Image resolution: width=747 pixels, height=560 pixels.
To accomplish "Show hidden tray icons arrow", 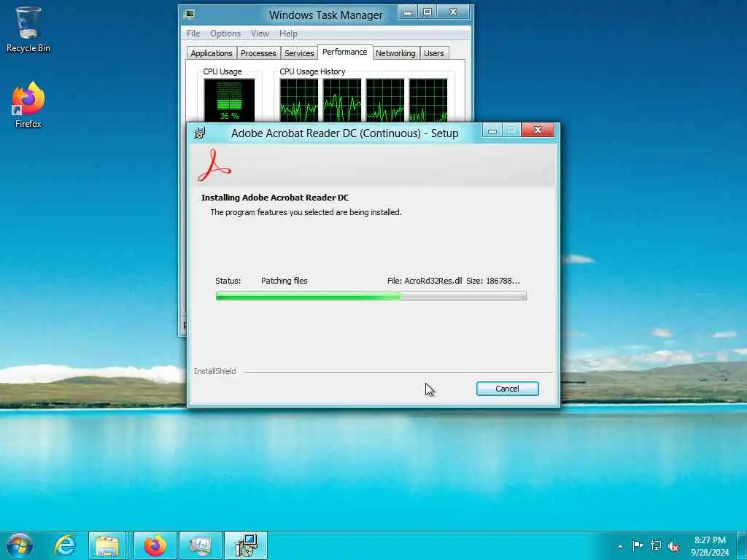I will (x=620, y=546).
